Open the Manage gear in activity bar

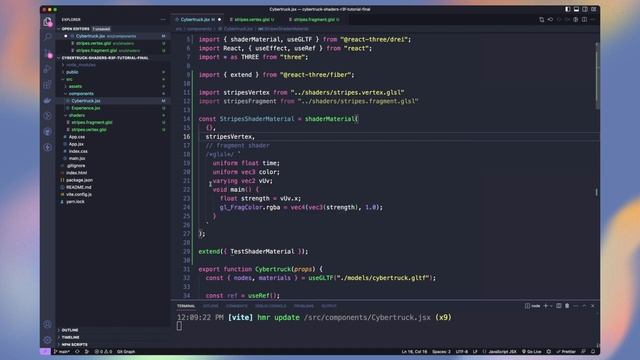point(48,340)
